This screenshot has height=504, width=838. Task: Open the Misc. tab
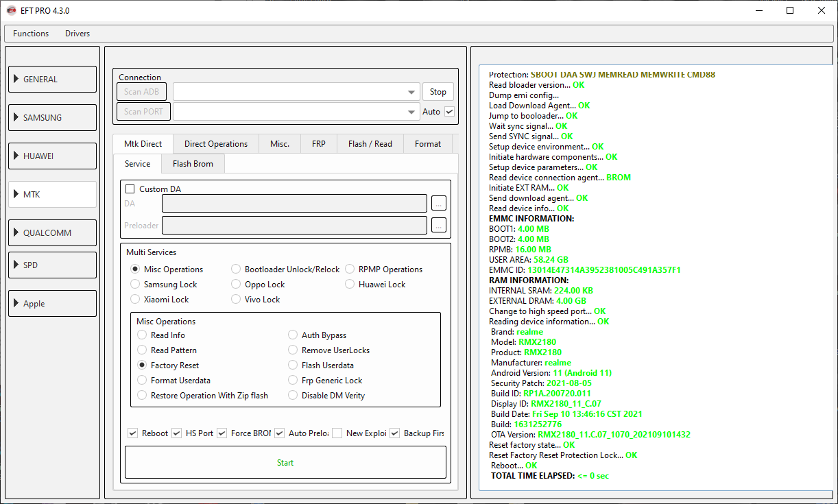coord(280,144)
